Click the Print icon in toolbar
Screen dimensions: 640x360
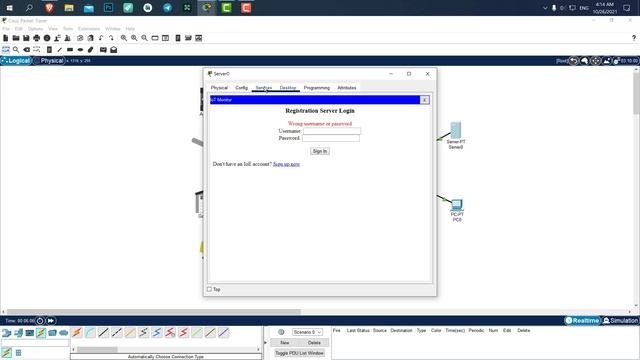click(x=37, y=38)
